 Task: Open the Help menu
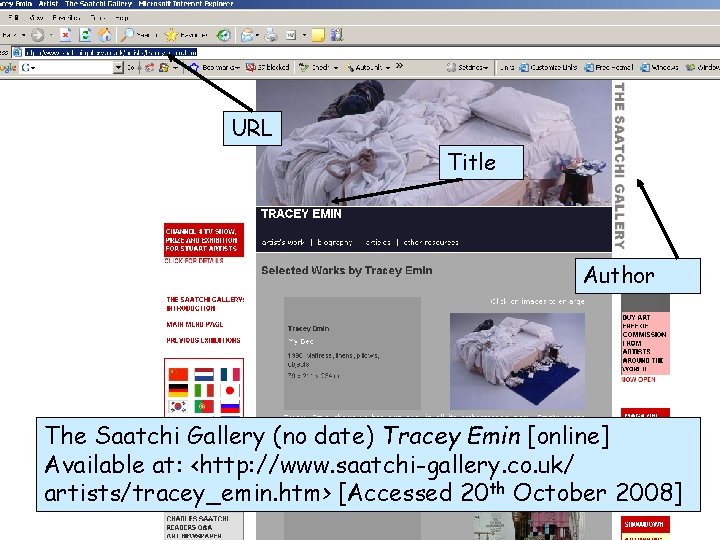pos(122,17)
